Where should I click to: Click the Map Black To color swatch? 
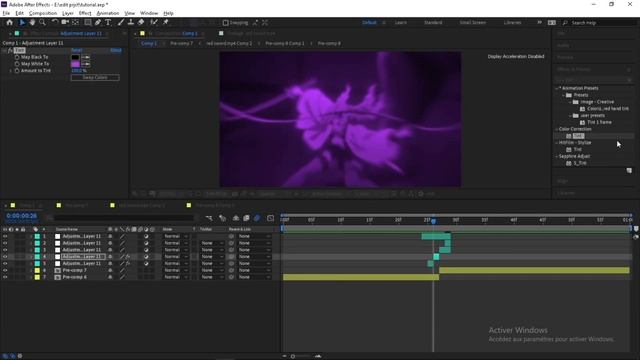[x=76, y=57]
